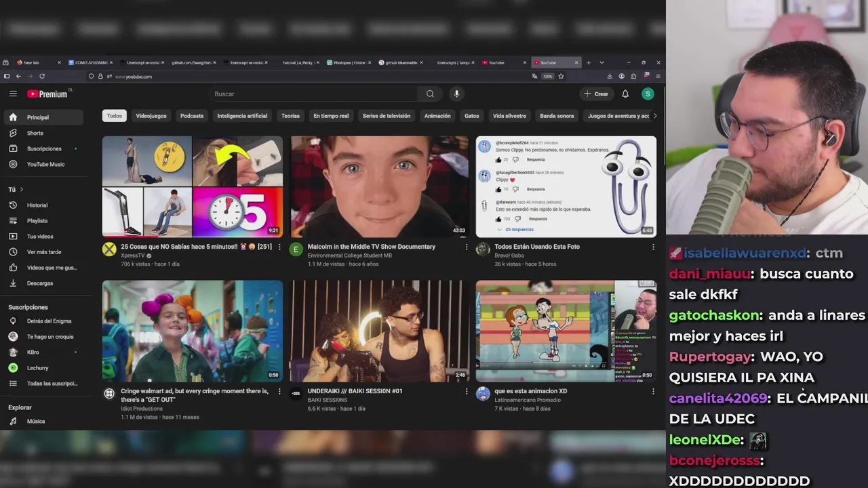Open Te hago un croquis subscription
This screenshot has width=868, height=488.
click(43, 337)
